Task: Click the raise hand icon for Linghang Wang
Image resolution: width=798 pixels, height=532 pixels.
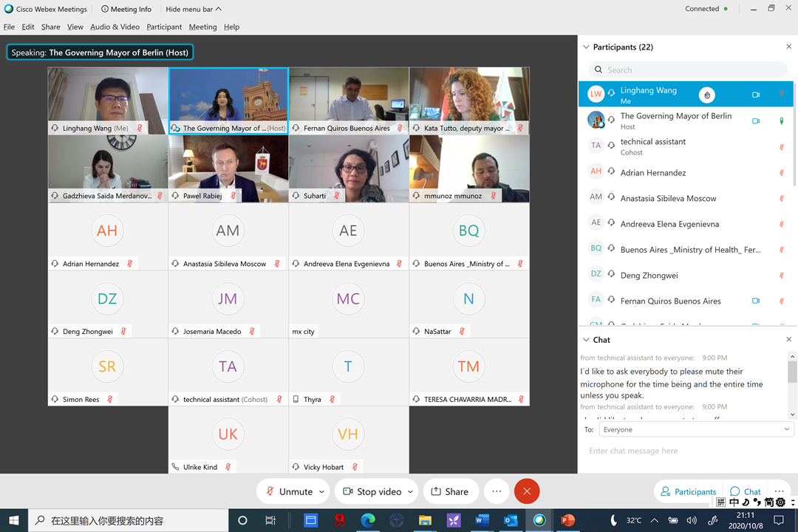Action: tap(707, 95)
